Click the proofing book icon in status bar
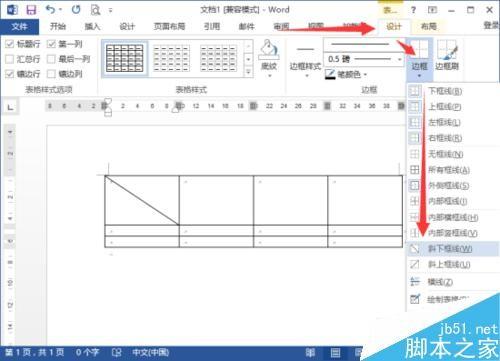 [116, 352]
